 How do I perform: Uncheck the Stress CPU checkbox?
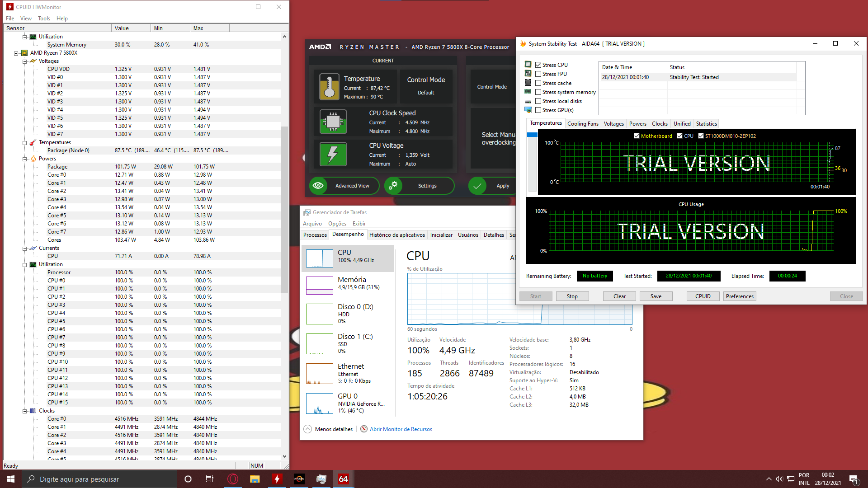538,65
